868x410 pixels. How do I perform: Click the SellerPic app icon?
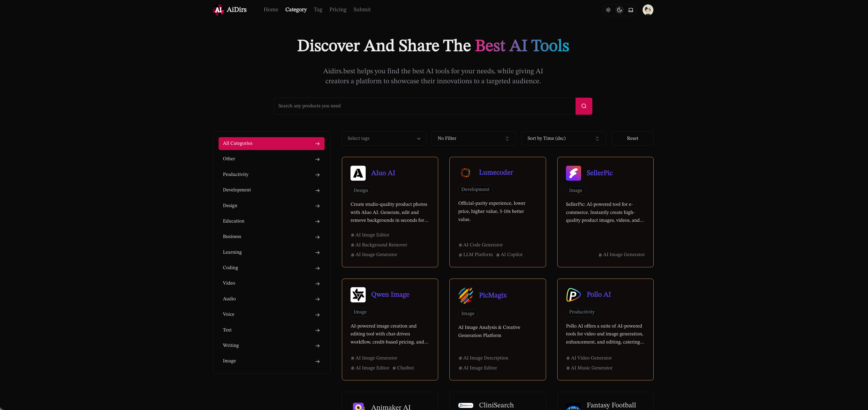[573, 173]
